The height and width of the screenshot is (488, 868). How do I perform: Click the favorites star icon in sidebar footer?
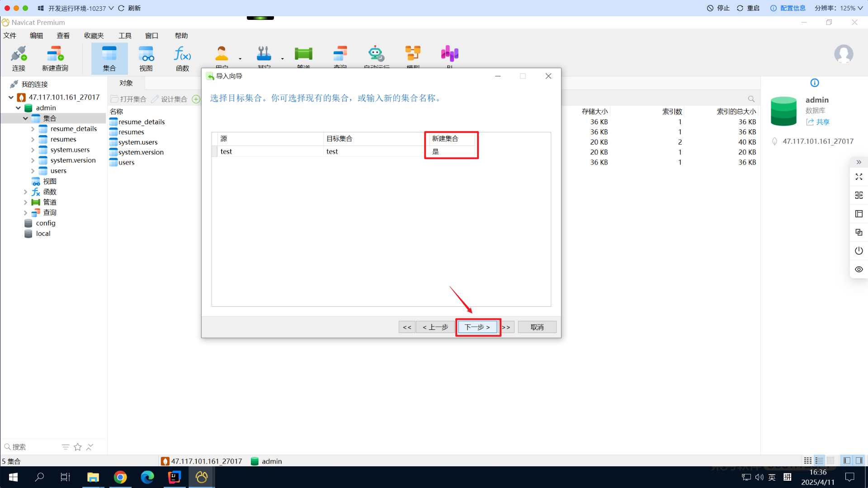point(78,447)
